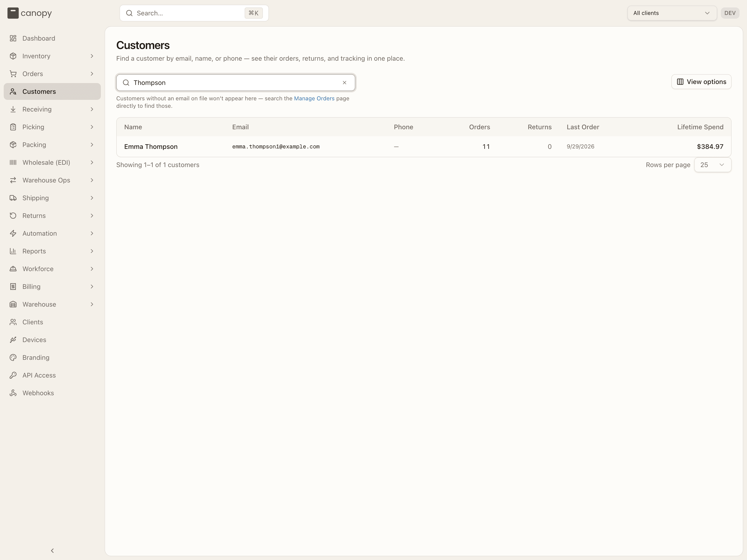Click the Receiving download-arrow icon
The image size is (747, 560).
pyautogui.click(x=13, y=109)
